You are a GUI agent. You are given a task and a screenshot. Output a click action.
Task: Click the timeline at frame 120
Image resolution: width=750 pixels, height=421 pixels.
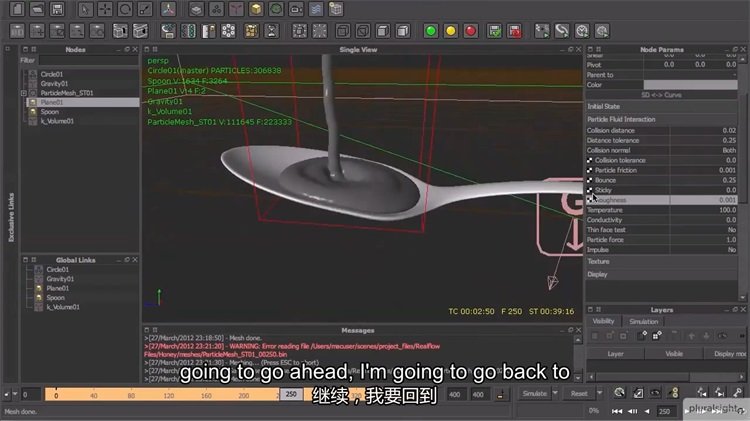click(x=168, y=395)
